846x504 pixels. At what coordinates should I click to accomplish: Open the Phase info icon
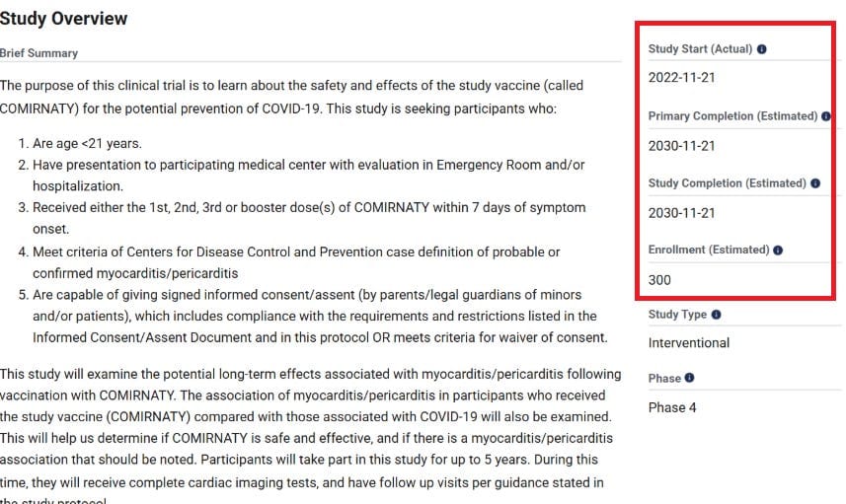click(x=689, y=378)
